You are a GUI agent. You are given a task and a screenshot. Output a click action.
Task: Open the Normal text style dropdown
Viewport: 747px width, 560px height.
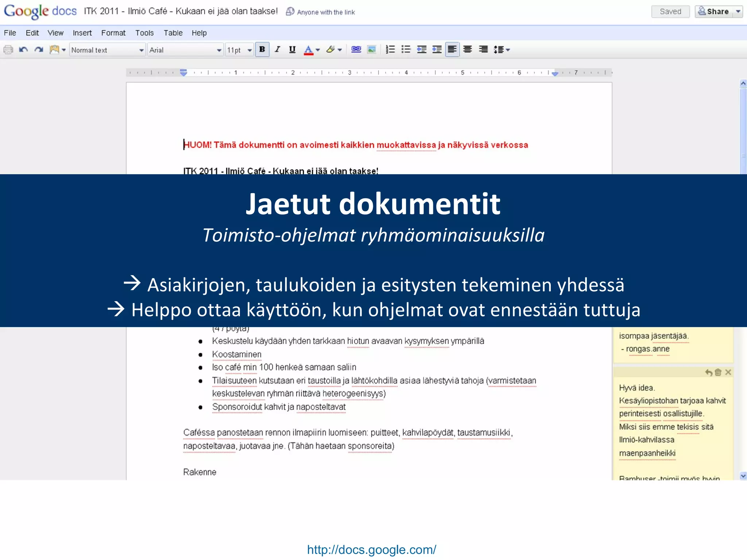[x=107, y=50]
